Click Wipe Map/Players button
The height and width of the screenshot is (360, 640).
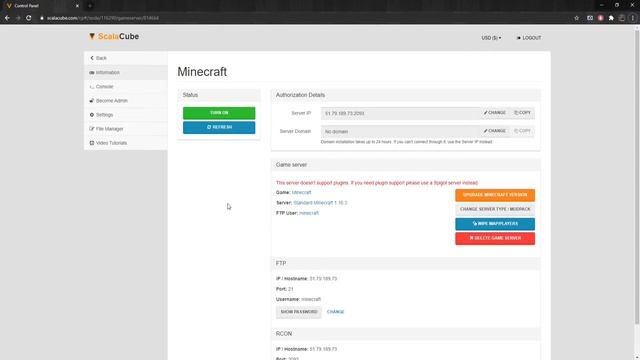pyautogui.click(x=495, y=224)
